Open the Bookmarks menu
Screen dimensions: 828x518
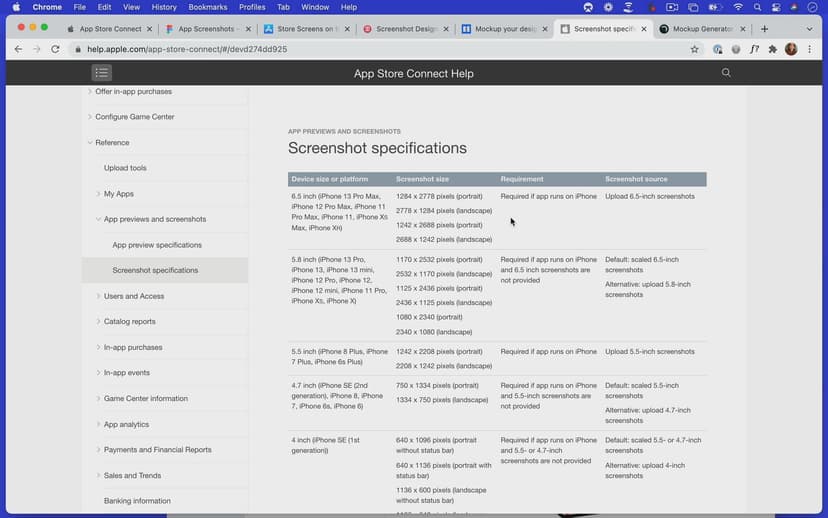click(208, 7)
